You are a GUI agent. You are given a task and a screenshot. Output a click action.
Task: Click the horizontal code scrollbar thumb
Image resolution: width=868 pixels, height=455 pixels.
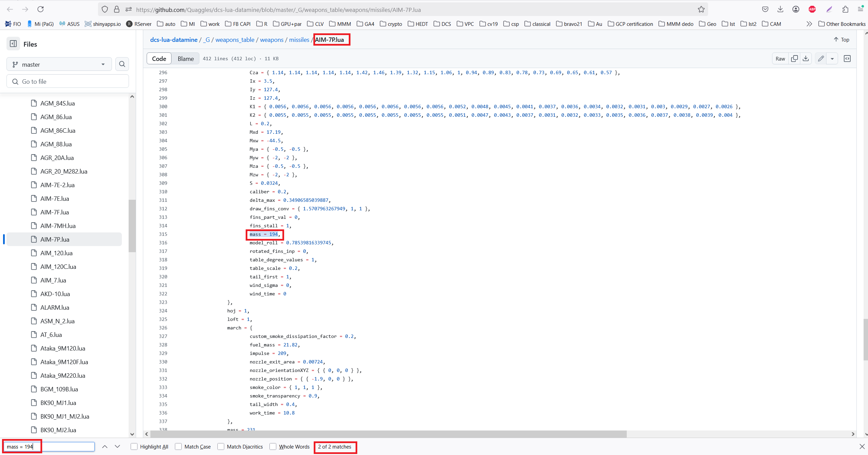(388, 434)
